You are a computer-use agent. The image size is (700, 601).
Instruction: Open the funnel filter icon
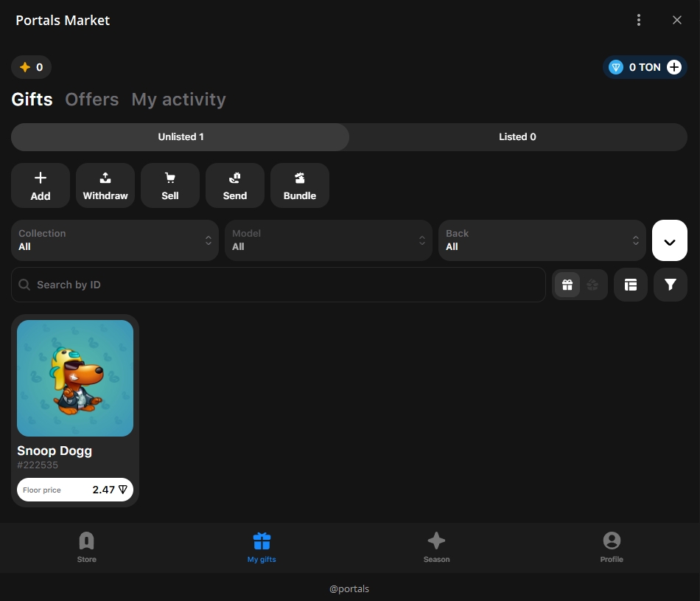[670, 285]
